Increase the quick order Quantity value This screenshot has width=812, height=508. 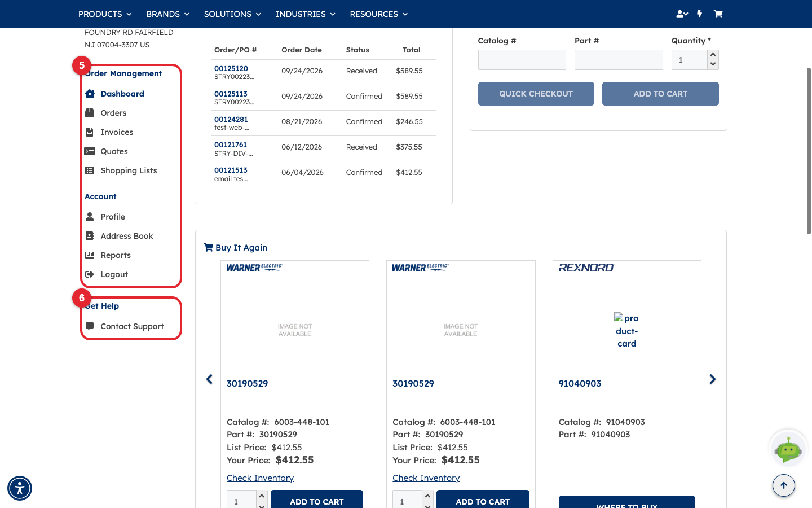pos(713,55)
